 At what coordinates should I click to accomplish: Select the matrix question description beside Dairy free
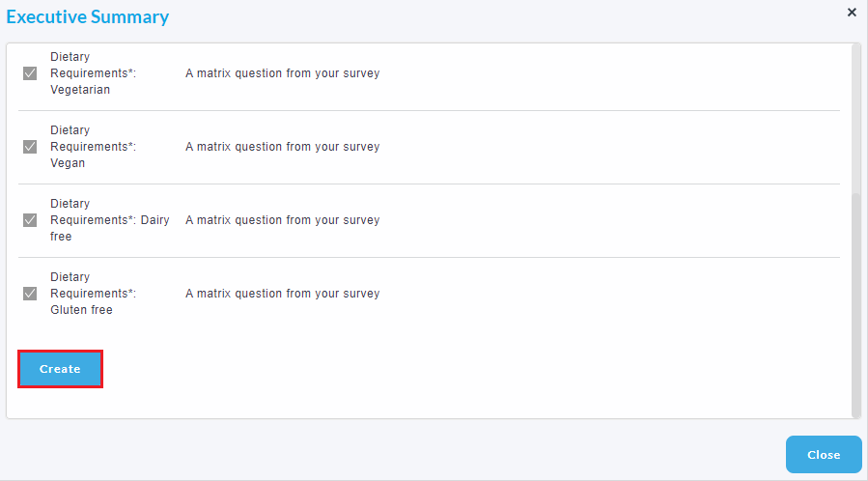click(282, 220)
